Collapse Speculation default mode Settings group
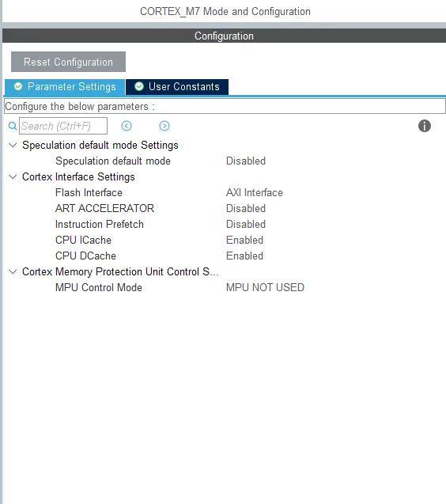Viewport: 446px width, 504px height. click(13, 146)
